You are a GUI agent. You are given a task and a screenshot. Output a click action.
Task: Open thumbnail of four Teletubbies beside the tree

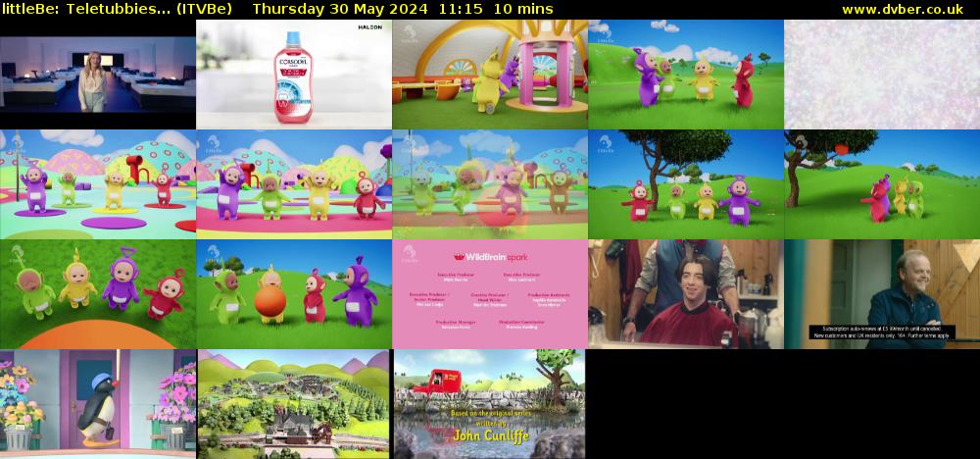click(x=686, y=184)
